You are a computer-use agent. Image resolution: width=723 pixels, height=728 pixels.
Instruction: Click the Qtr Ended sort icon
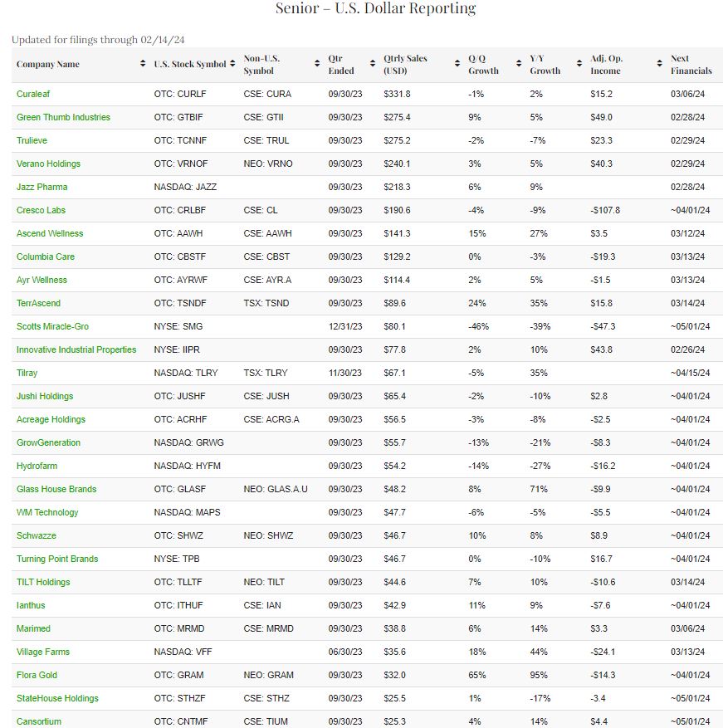(373, 65)
